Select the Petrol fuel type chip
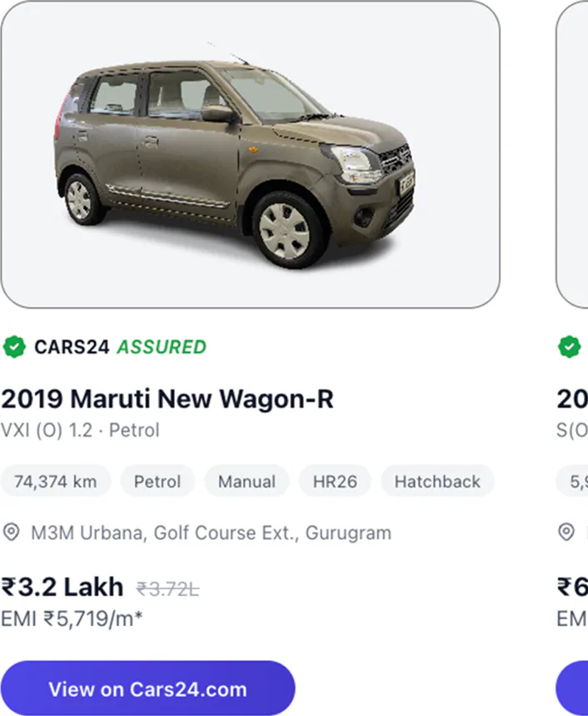This screenshot has width=588, height=716. click(x=157, y=481)
